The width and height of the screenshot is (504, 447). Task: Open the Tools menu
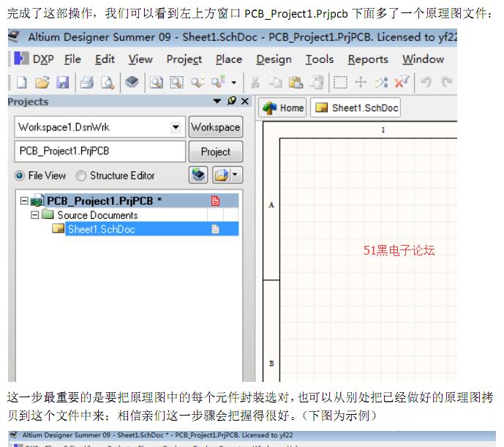(x=320, y=59)
